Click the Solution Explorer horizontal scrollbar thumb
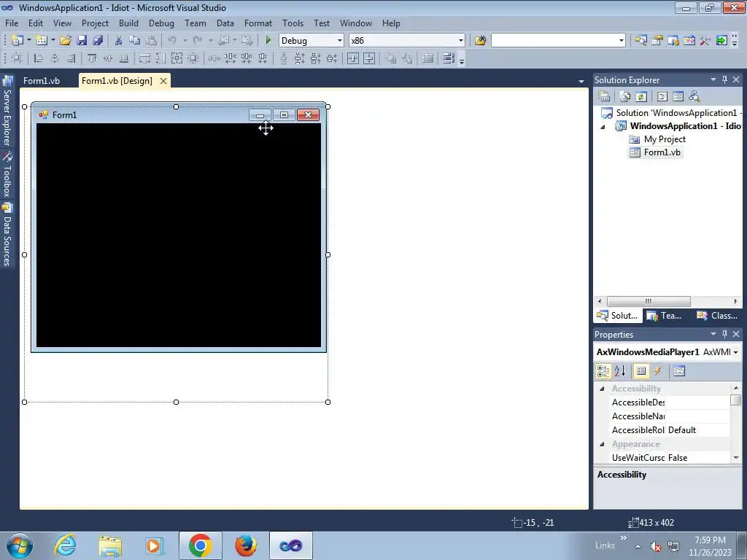 [649, 301]
